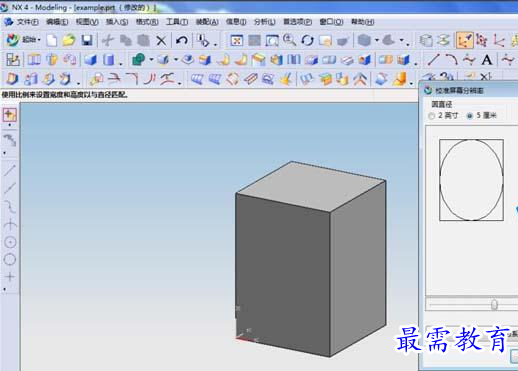The height and width of the screenshot is (371, 518).
Task: Open the 窗口(O) menu
Action: (331, 22)
